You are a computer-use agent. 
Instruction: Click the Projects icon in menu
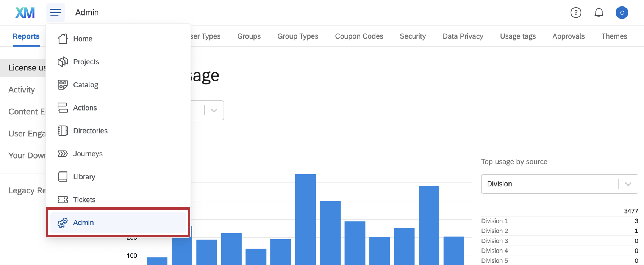click(x=63, y=62)
